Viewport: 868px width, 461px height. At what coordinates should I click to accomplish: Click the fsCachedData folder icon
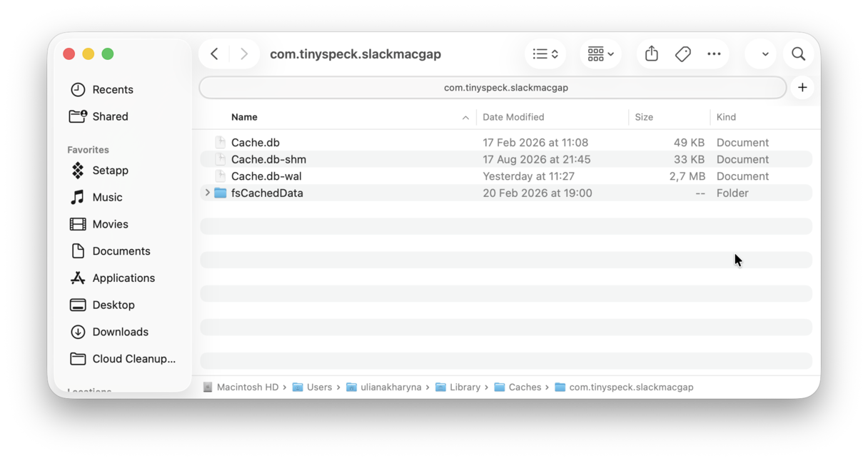tap(221, 193)
